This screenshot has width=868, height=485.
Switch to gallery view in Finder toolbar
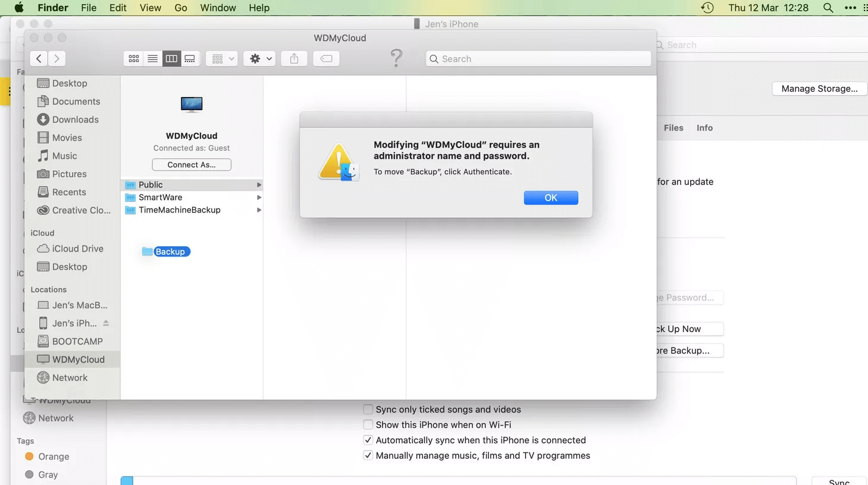click(x=190, y=58)
